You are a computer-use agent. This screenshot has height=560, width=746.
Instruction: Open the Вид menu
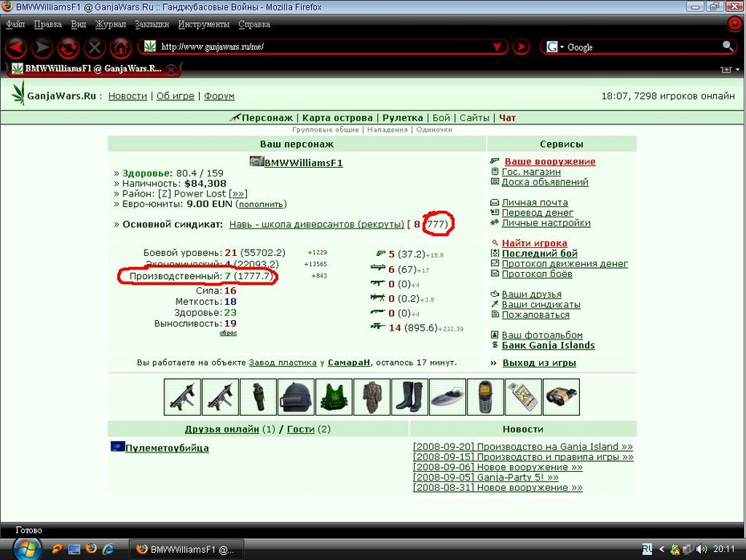79,24
